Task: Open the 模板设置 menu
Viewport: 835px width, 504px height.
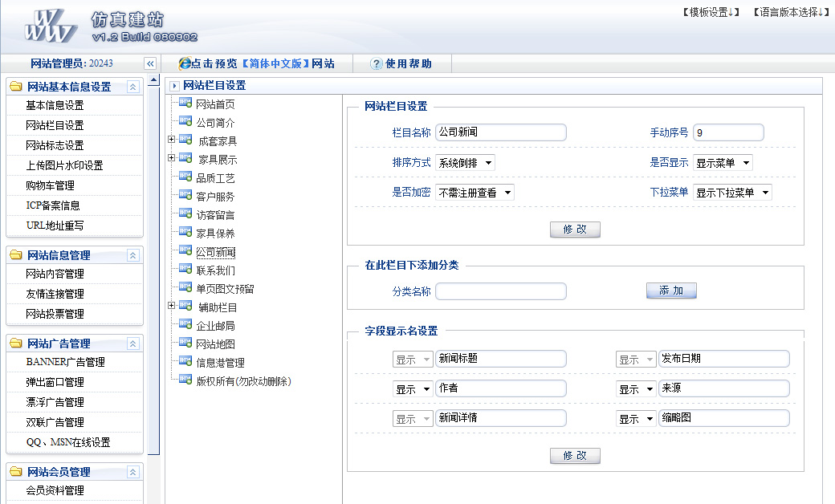Action: click(711, 12)
